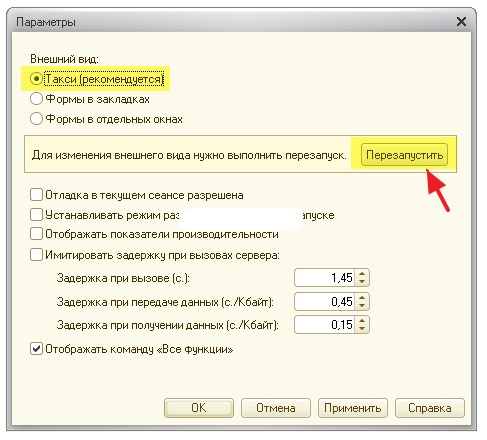
Task: Tick the Устанавливать режим checkbox
Action: coord(36,215)
